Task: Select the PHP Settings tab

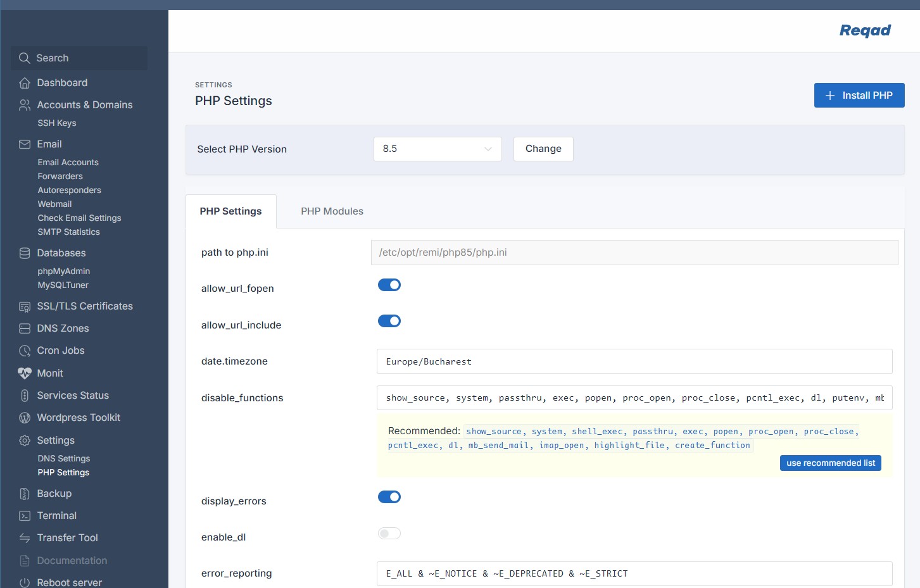Action: [230, 211]
